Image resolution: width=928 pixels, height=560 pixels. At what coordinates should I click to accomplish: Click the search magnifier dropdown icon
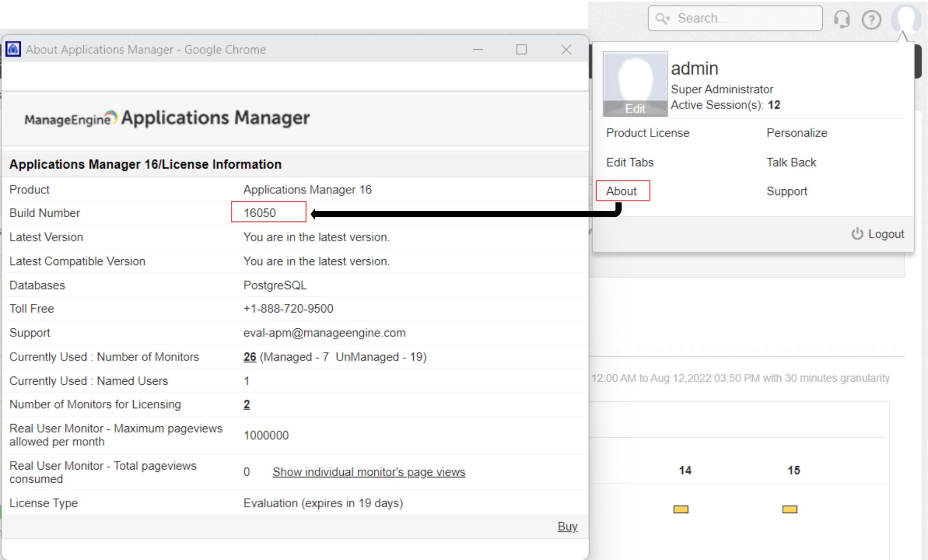pos(663,19)
